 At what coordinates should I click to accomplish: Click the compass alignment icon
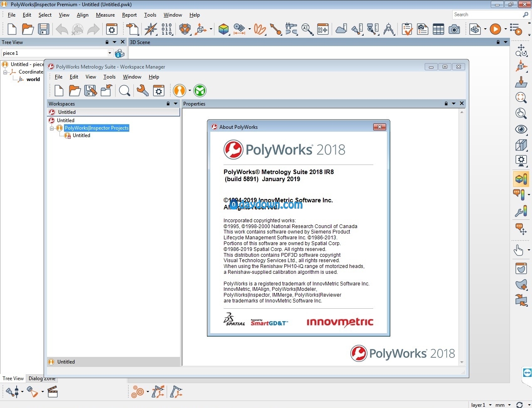coord(151,29)
